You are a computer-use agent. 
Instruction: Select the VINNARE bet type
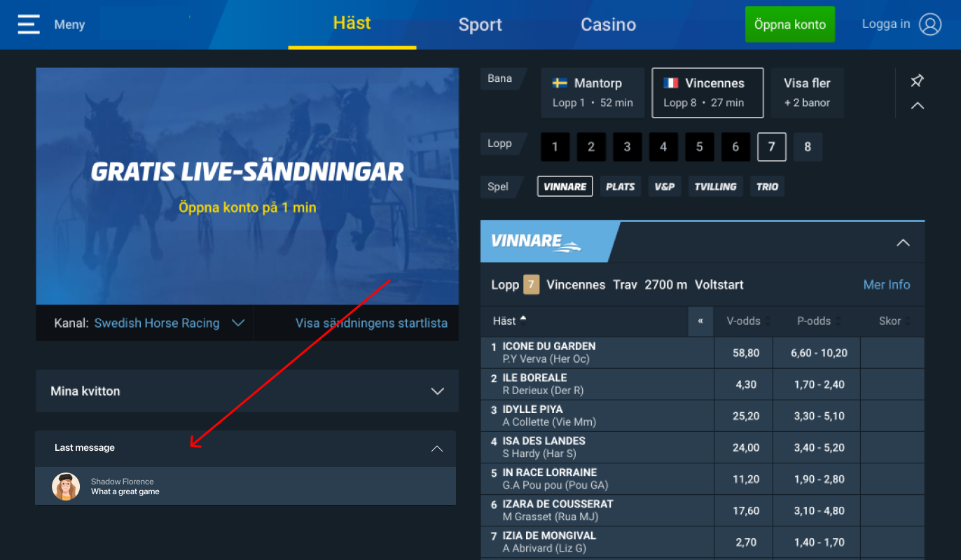point(565,186)
